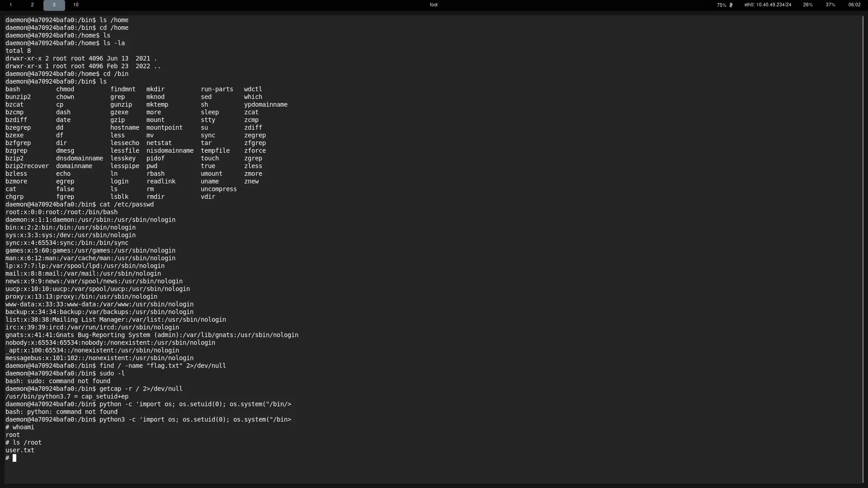
Task: Click the 'messagebus' passwd entry line
Action: [x=99, y=358]
